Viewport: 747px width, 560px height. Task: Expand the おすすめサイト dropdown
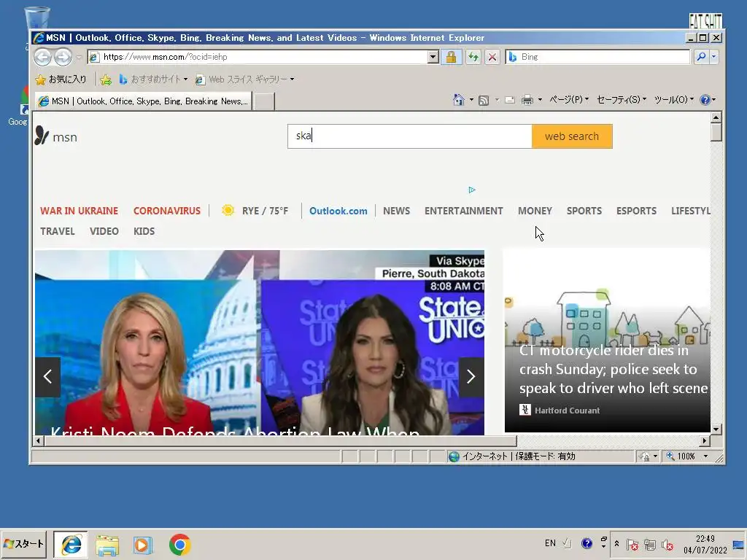coord(185,79)
